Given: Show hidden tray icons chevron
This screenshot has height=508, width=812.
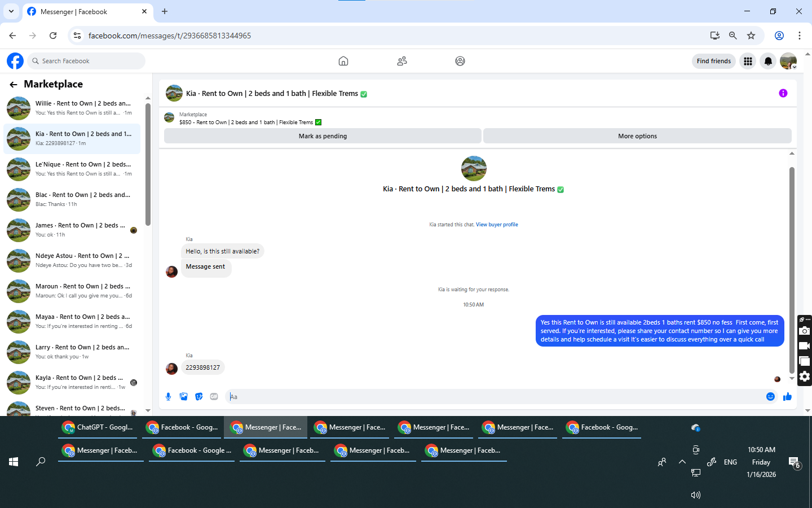Looking at the screenshot, I should point(682,462).
